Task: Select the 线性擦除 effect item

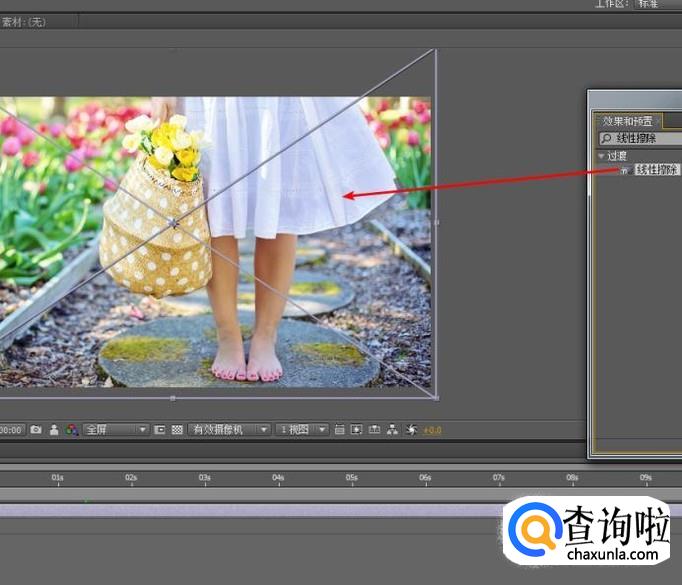Action: (657, 169)
